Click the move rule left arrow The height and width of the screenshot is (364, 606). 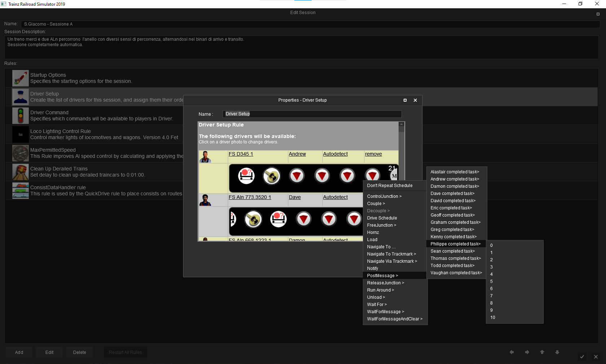[x=511, y=352]
